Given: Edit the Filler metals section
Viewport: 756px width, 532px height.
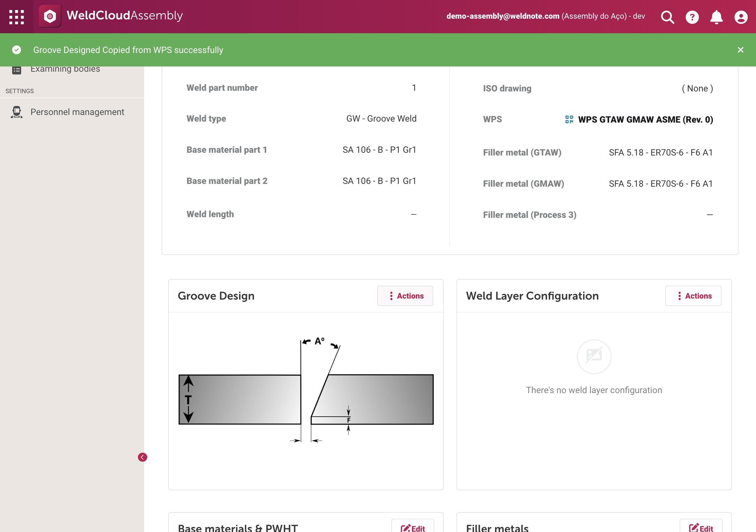Looking at the screenshot, I should pyautogui.click(x=701, y=527).
